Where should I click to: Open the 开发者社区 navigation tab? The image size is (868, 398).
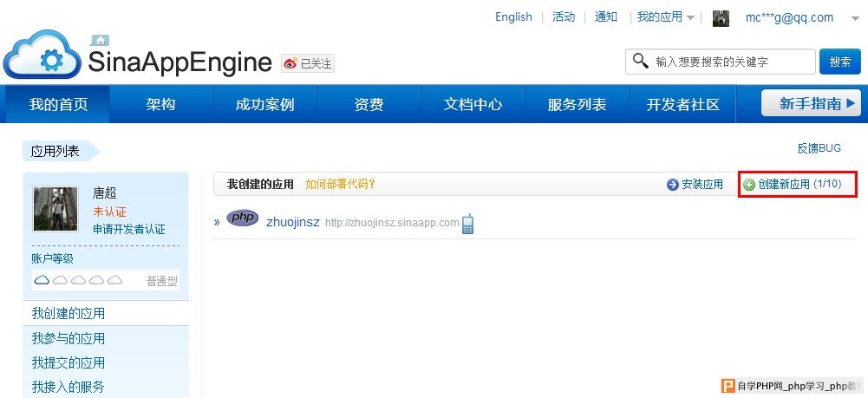point(682,104)
